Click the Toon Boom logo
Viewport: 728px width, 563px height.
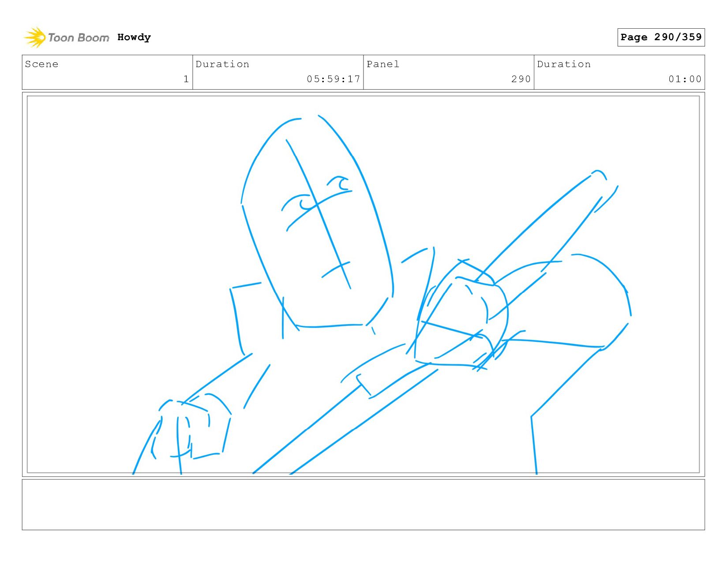66,38
